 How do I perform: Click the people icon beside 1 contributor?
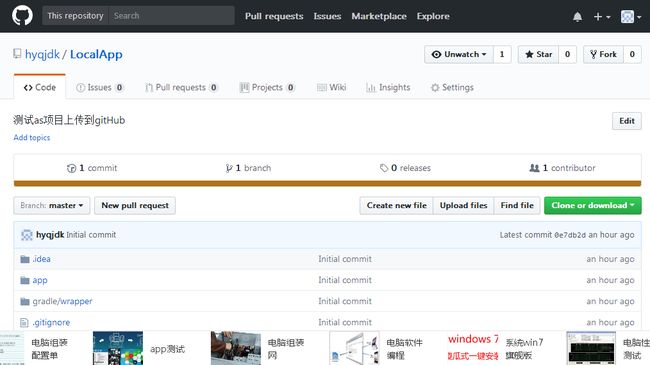534,168
